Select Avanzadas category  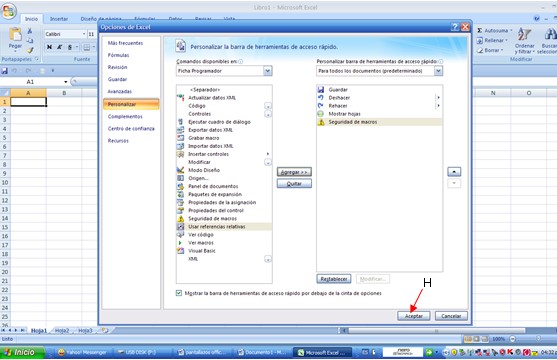coord(120,91)
